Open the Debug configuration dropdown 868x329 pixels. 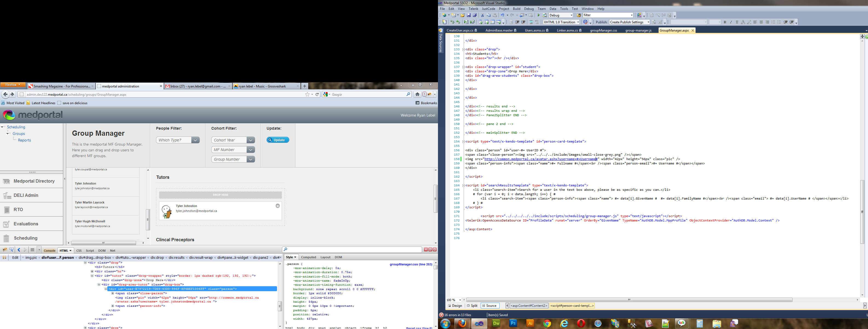pos(571,15)
